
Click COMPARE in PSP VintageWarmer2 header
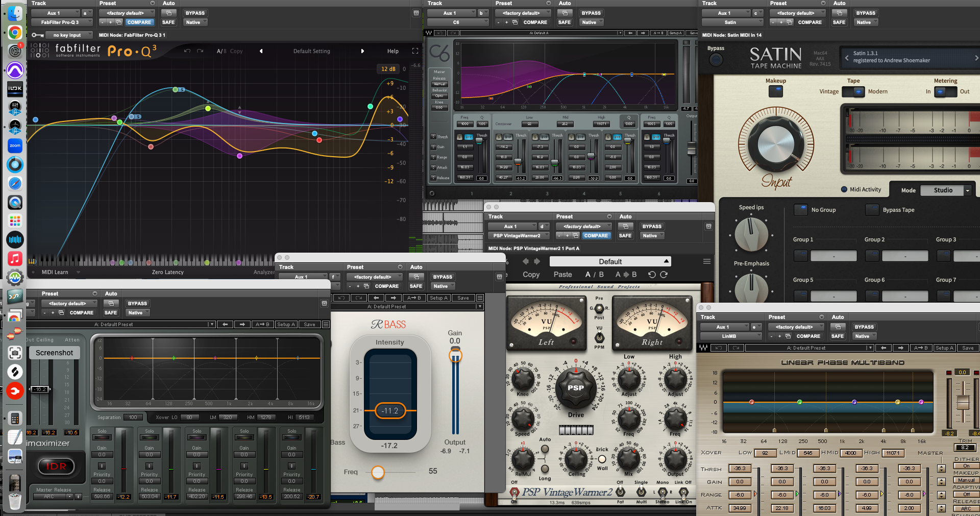(596, 236)
